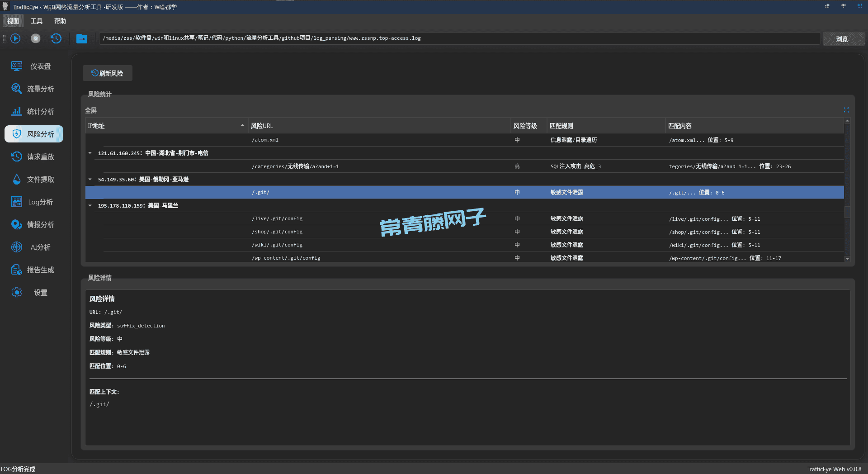The width and height of the screenshot is (868, 474).
Task: Click the risk table vertical scrollbar thumb
Action: (x=847, y=212)
